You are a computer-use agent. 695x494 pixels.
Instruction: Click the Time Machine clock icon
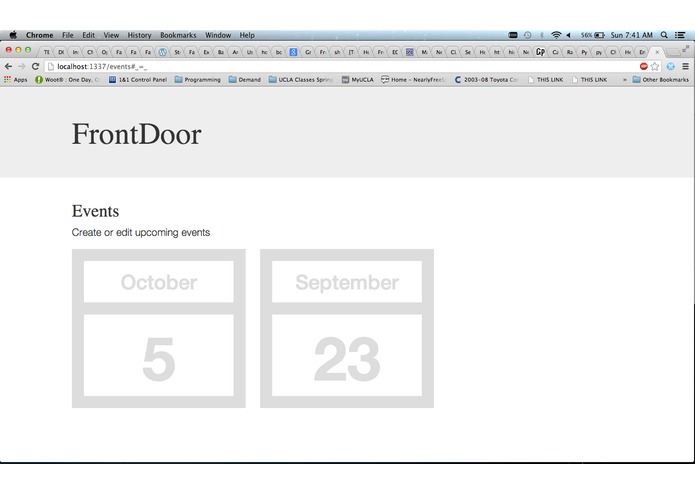[x=527, y=35]
